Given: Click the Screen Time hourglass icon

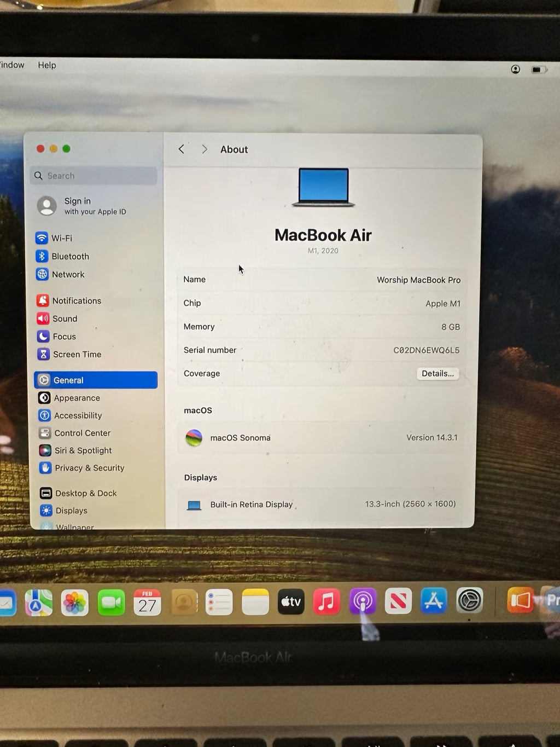Looking at the screenshot, I should point(43,354).
